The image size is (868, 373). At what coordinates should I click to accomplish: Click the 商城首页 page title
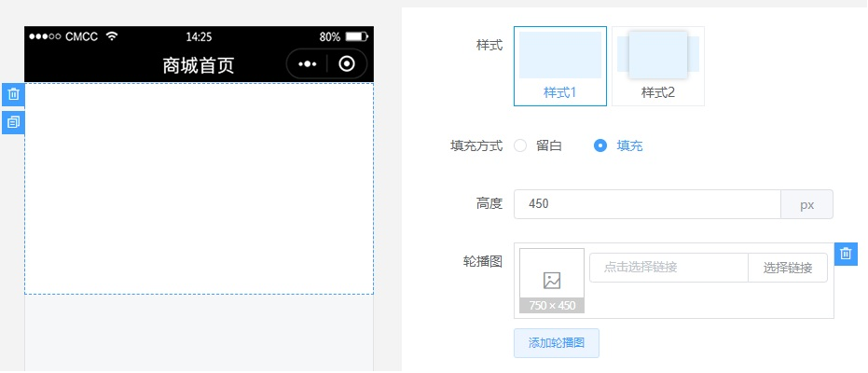pos(199,65)
